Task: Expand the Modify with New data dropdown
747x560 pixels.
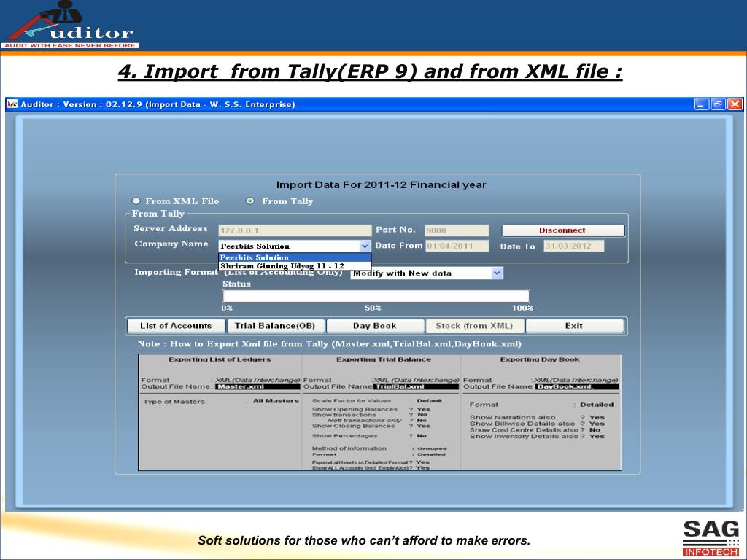Action: pos(497,273)
